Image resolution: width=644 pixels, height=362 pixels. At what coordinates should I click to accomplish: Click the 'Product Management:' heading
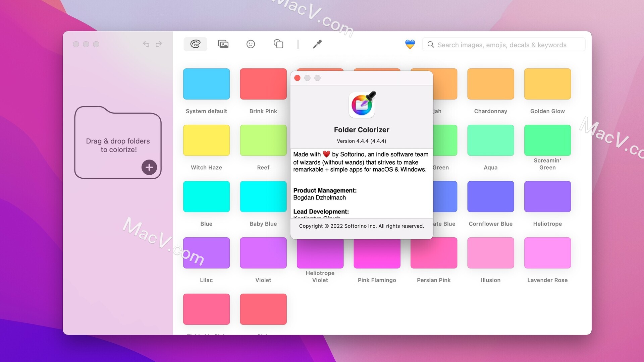325,190
